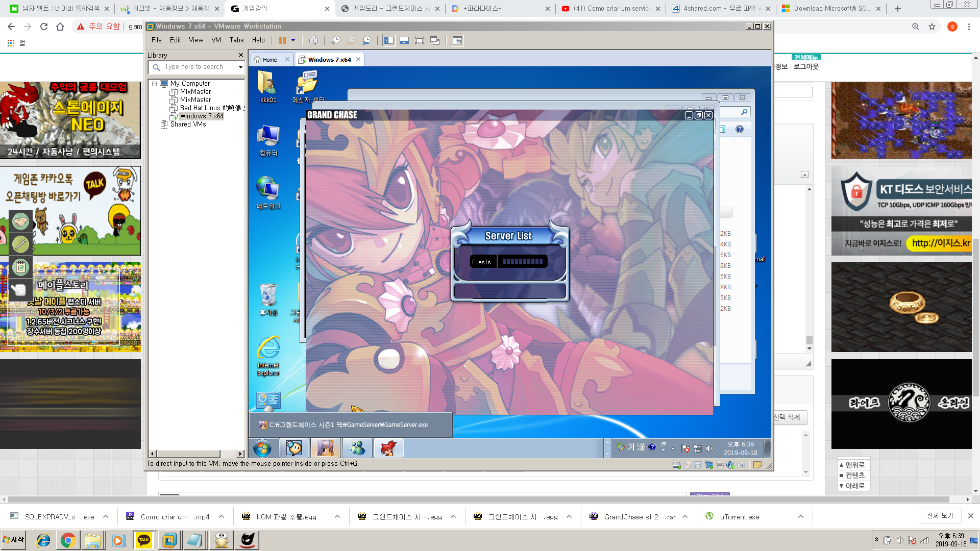Click the CD/DVD device status icon
Image resolution: width=980 pixels, height=551 pixels.
tap(688, 465)
